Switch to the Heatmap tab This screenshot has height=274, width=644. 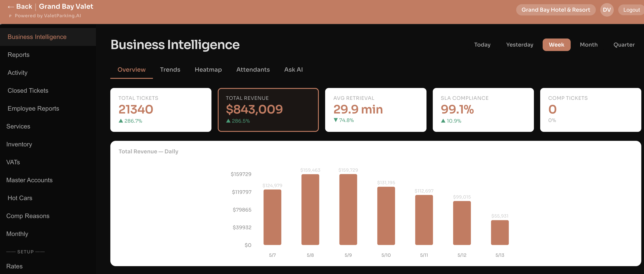click(x=208, y=70)
